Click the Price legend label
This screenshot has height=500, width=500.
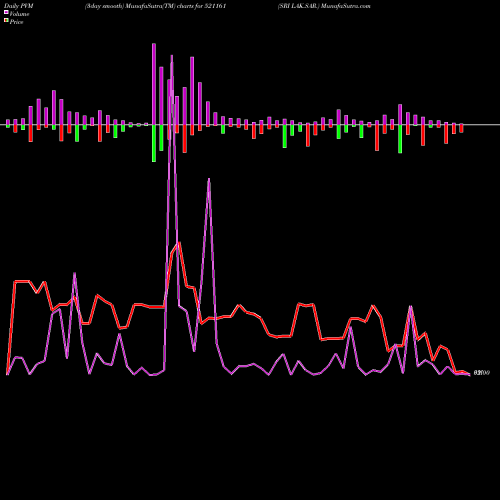16,22
